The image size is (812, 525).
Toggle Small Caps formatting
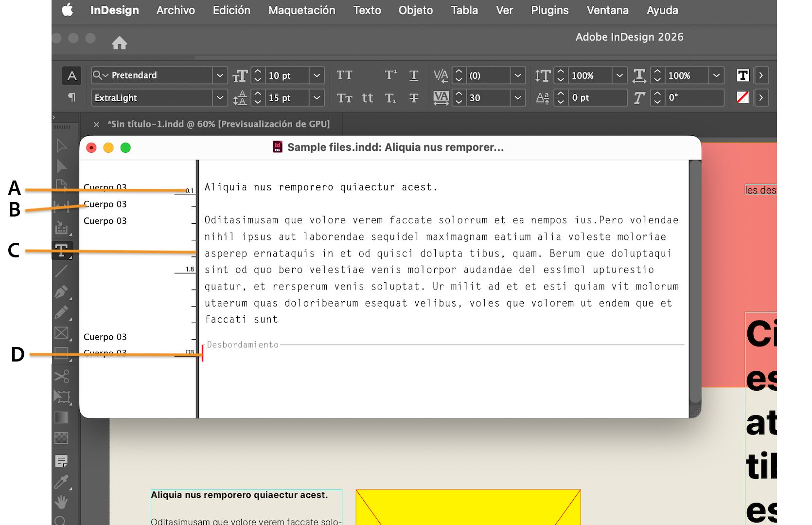coord(344,98)
